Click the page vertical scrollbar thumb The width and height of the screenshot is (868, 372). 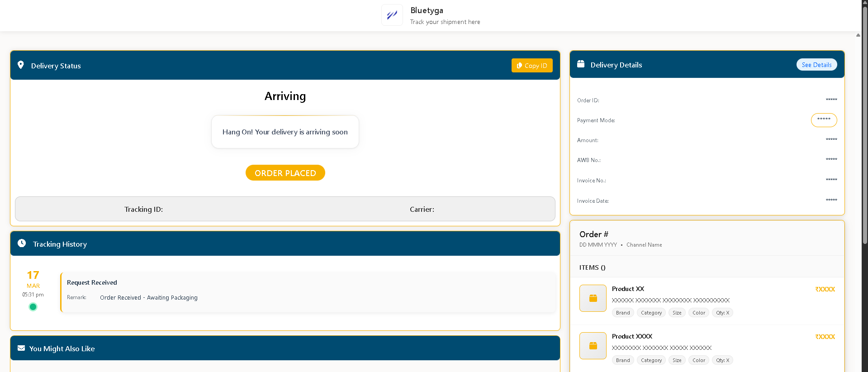865,127
